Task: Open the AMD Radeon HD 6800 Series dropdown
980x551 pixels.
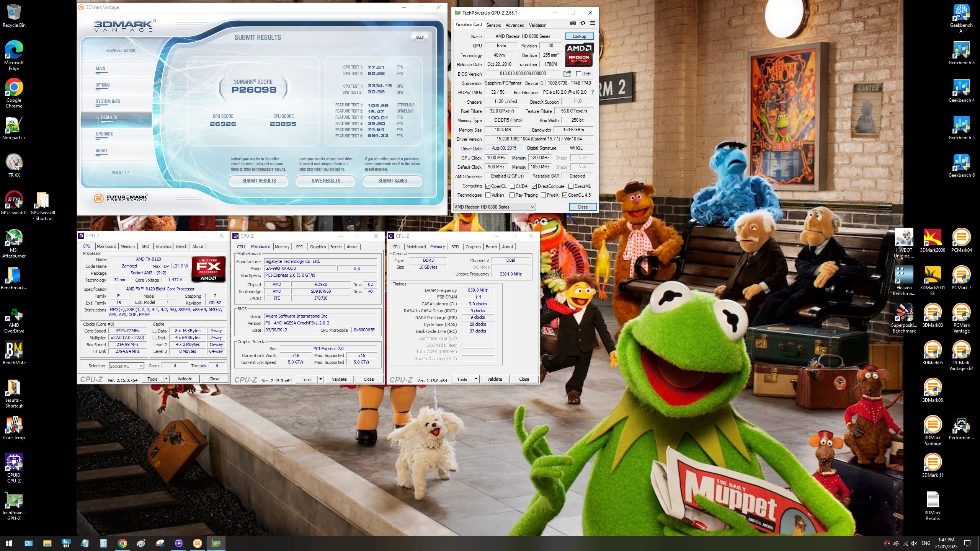Action: 494,207
